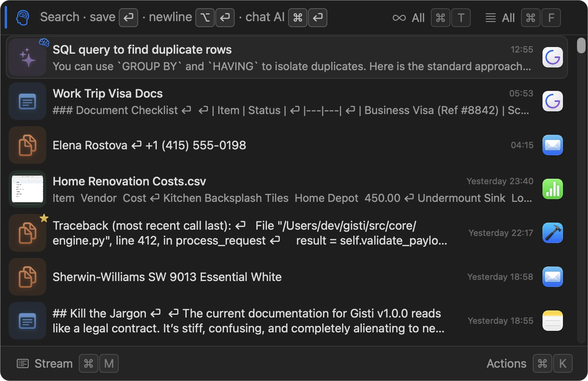
Task: Click Notes app icon on Kill the Jargon row
Action: coord(553,321)
